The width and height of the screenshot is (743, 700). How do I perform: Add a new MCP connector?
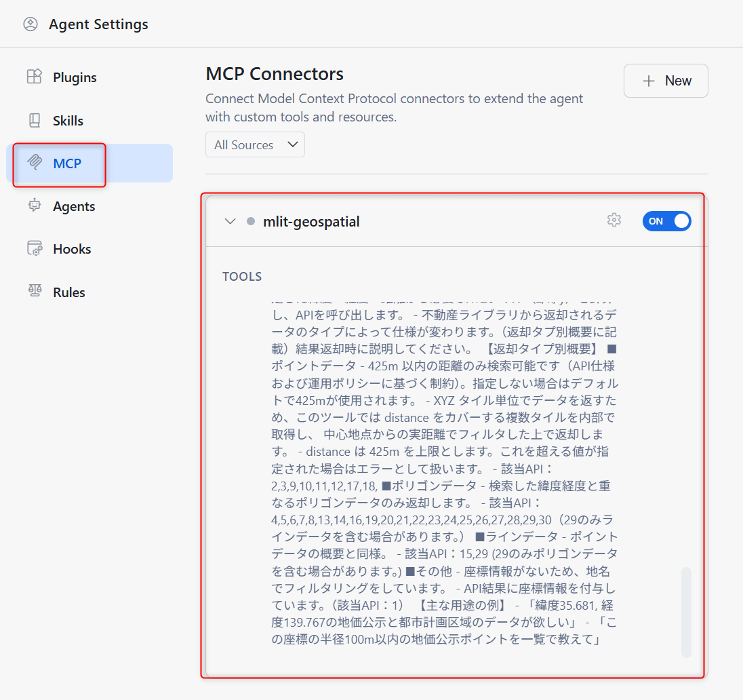pos(666,81)
